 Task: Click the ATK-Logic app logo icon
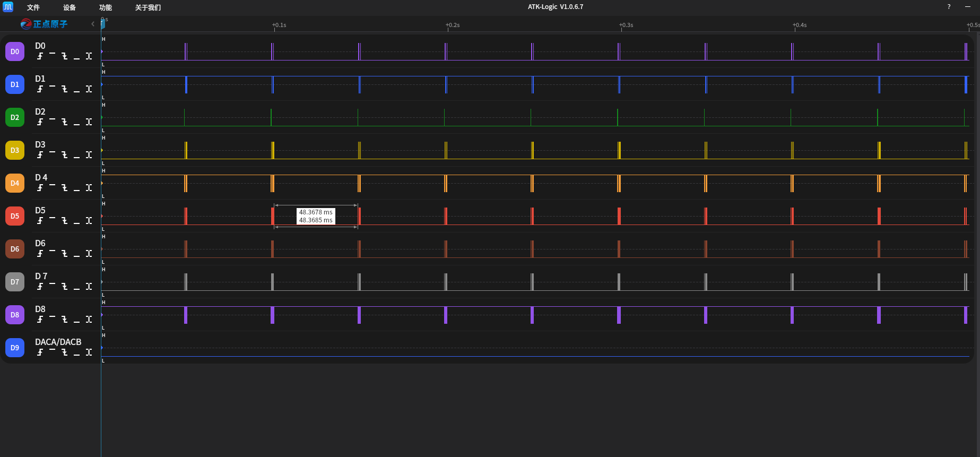(x=7, y=7)
